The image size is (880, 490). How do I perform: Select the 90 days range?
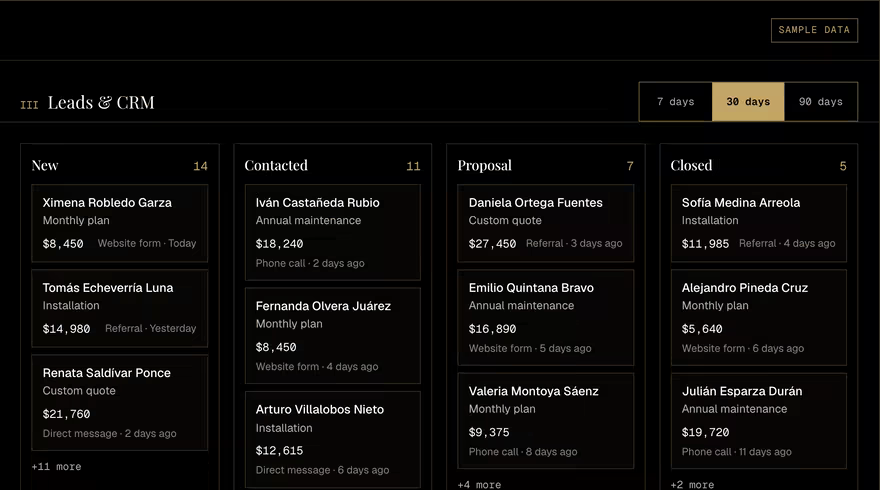pyautogui.click(x=821, y=102)
